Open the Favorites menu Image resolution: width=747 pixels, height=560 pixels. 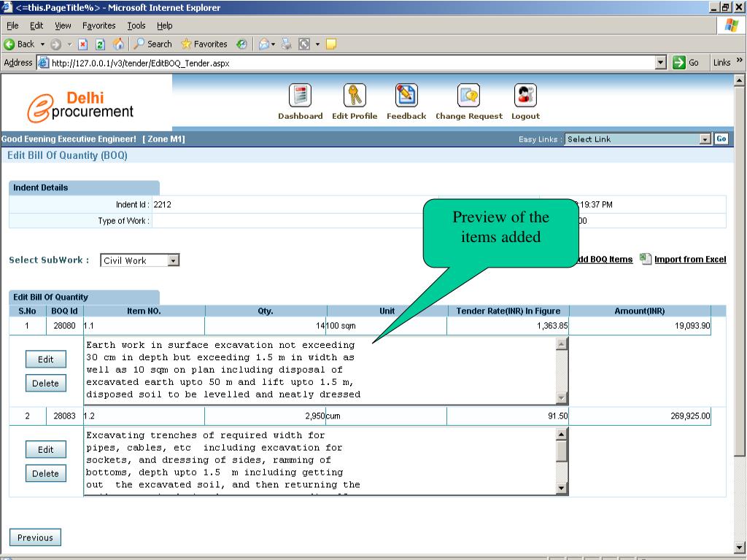[x=98, y=26]
